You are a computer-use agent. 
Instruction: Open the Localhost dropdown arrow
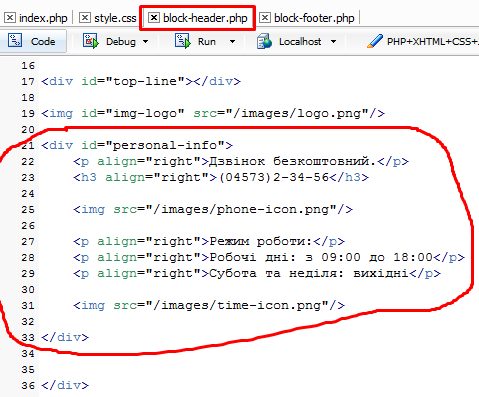pos(333,42)
